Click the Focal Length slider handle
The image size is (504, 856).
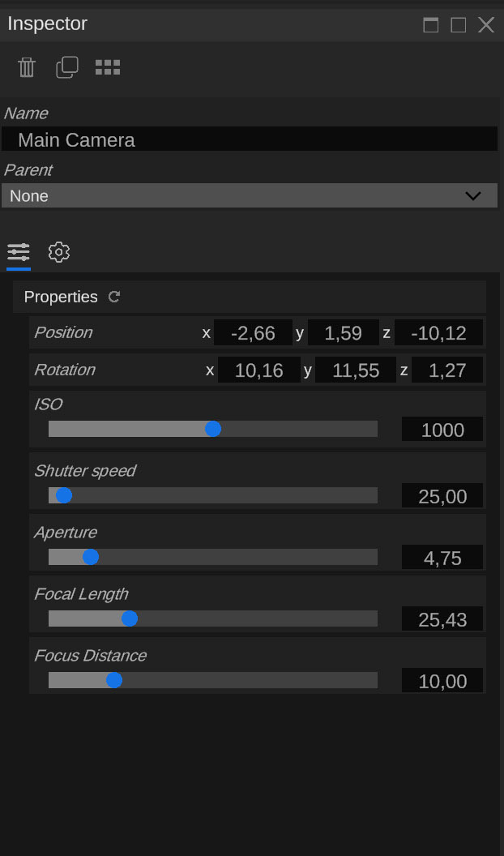[129, 618]
